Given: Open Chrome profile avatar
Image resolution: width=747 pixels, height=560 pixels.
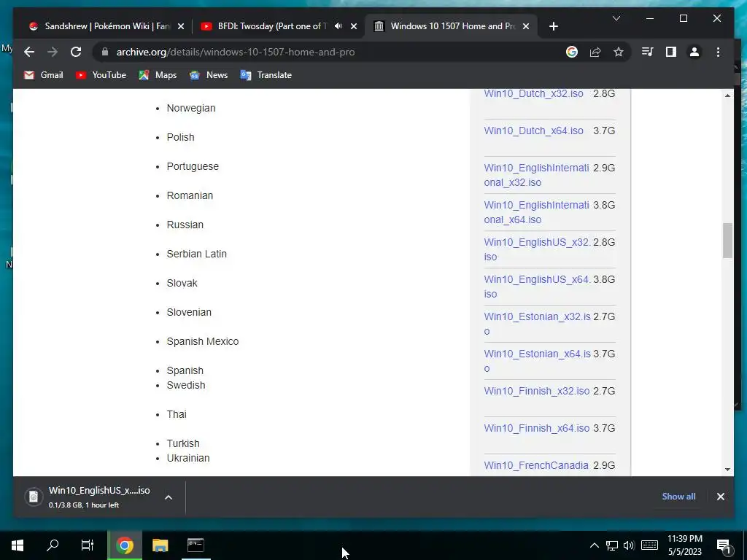Looking at the screenshot, I should coord(694,52).
